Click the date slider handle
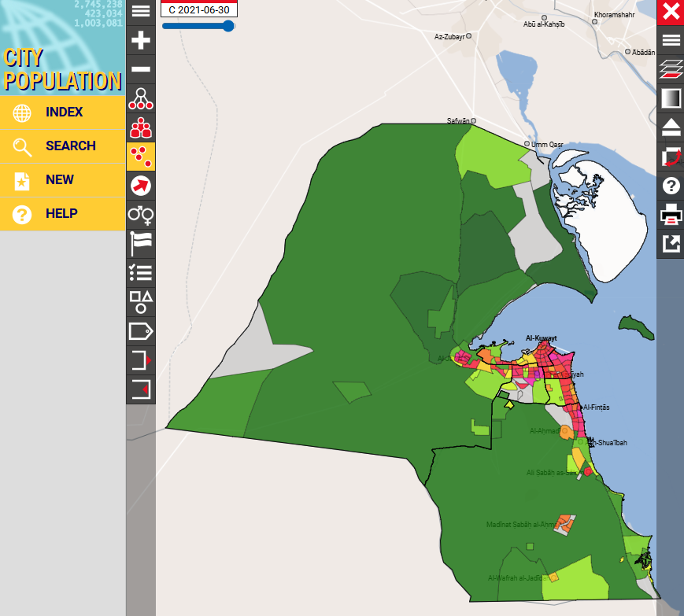Viewport: 684px width, 616px height. click(228, 26)
